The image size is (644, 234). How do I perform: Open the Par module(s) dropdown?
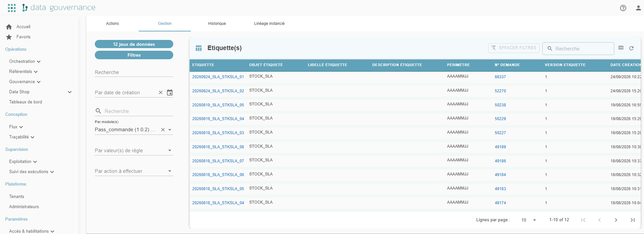point(170,130)
